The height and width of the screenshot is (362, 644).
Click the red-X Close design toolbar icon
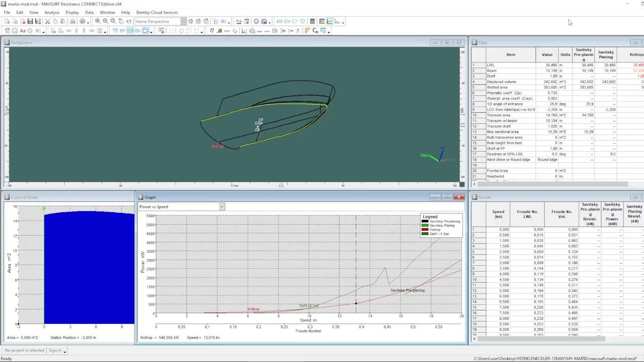[23, 22]
